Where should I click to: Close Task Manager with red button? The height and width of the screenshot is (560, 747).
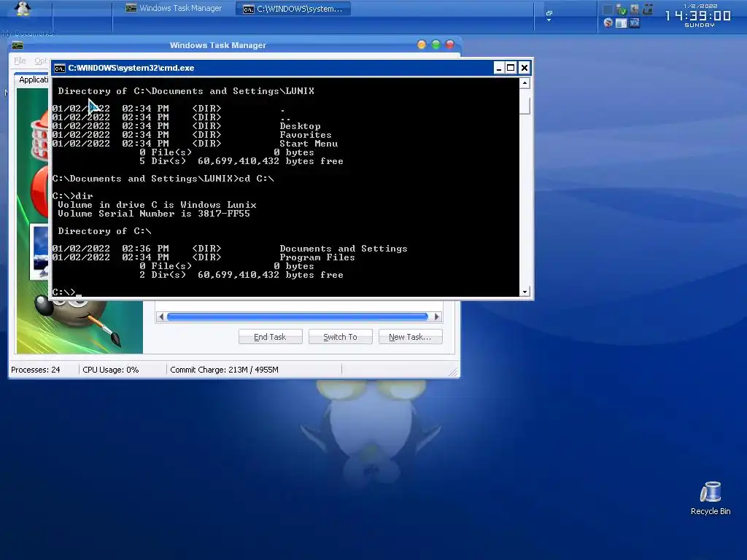[449, 44]
